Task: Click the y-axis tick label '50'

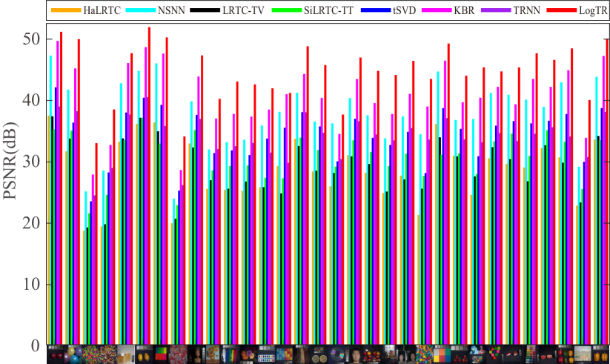Action: (33, 39)
